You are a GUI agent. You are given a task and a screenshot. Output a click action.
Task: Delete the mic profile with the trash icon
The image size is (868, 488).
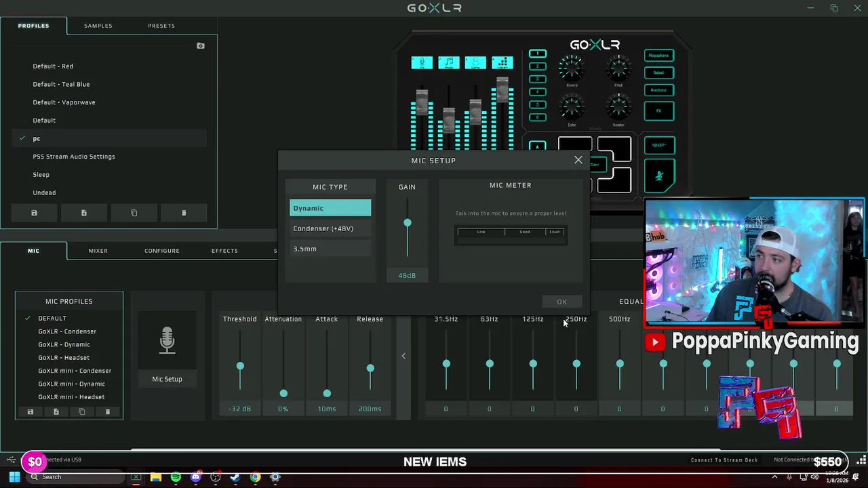[x=108, y=411]
